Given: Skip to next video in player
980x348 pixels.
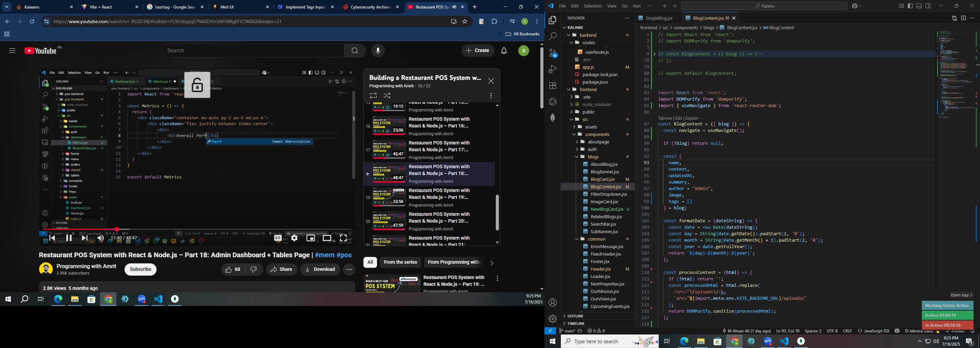Looking at the screenshot, I should click(84, 238).
